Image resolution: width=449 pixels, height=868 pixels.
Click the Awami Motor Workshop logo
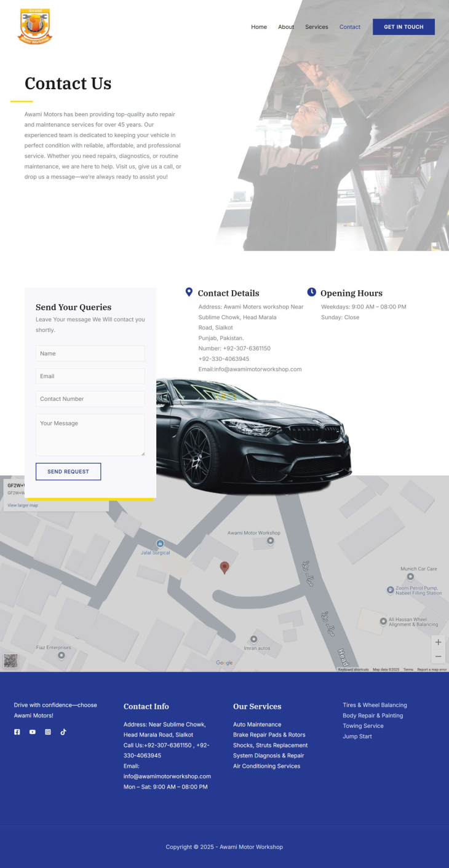[x=35, y=26]
